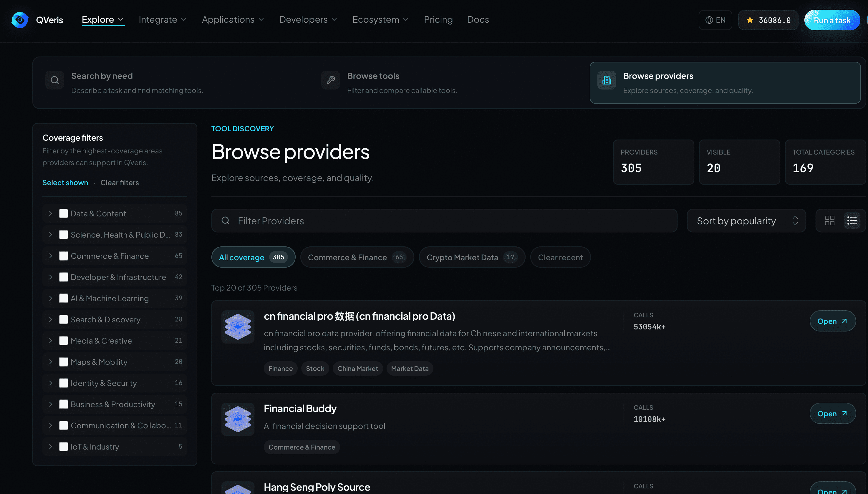Open the Financial Buddy provider
Viewport: 868px width, 494px height.
[832, 413]
